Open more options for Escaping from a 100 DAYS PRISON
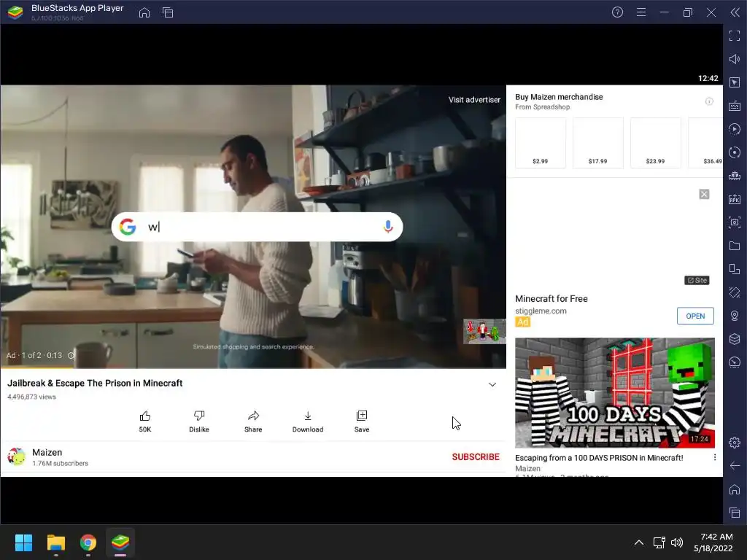Viewport: 747px width, 560px height. (x=715, y=458)
